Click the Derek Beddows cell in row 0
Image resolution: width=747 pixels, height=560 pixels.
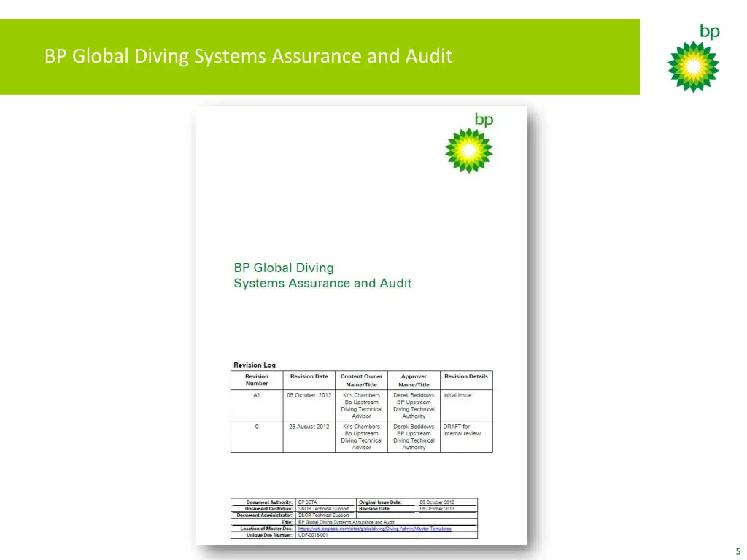[x=414, y=437]
